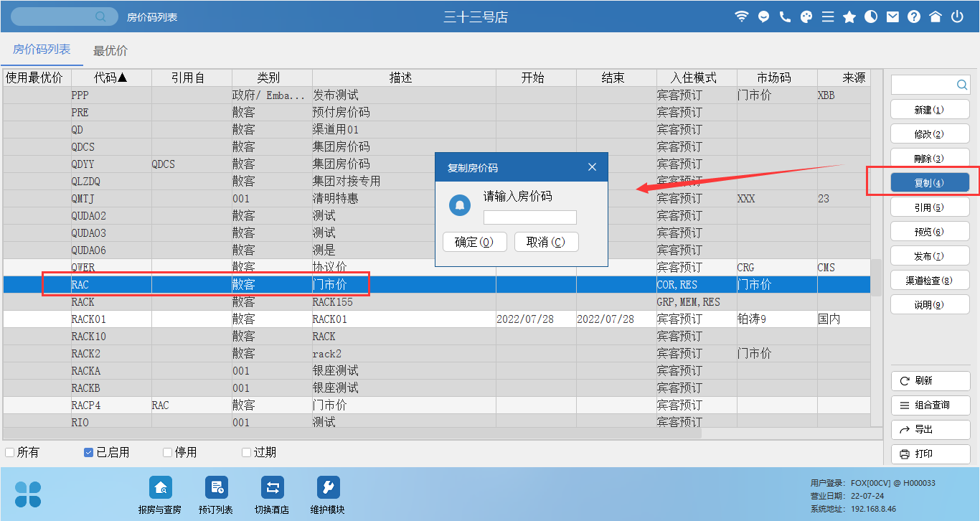Click the pie chart clock icon
The image size is (980, 521).
click(x=871, y=17)
